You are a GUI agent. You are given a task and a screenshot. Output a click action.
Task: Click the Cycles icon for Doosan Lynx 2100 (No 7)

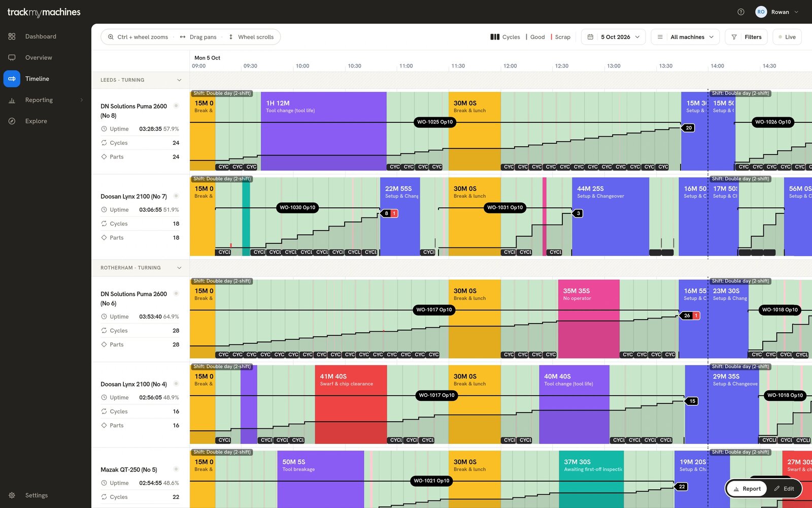coord(104,224)
